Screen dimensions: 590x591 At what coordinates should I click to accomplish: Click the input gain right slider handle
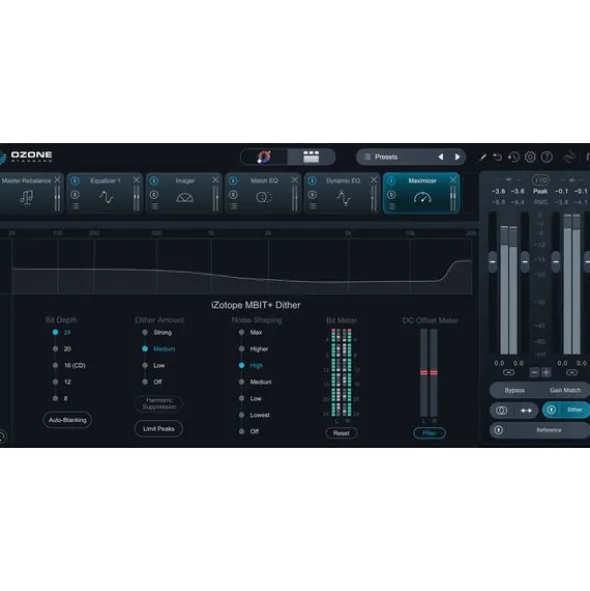tap(525, 262)
